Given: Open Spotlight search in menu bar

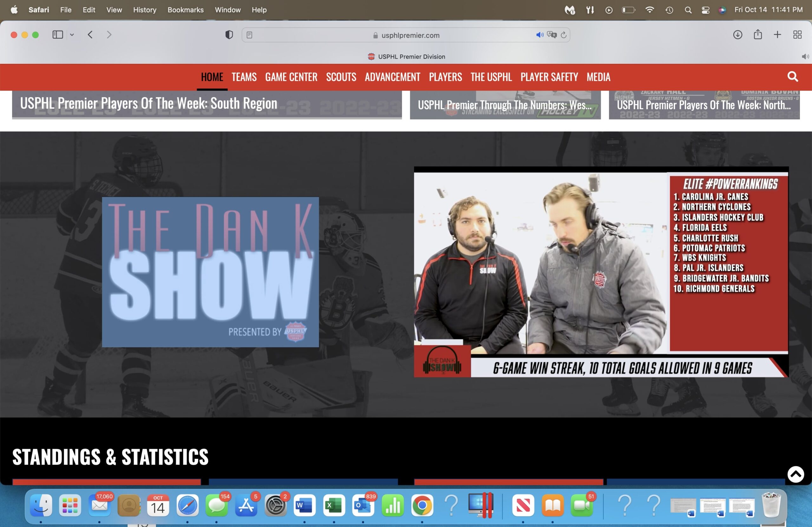Looking at the screenshot, I should click(x=688, y=10).
